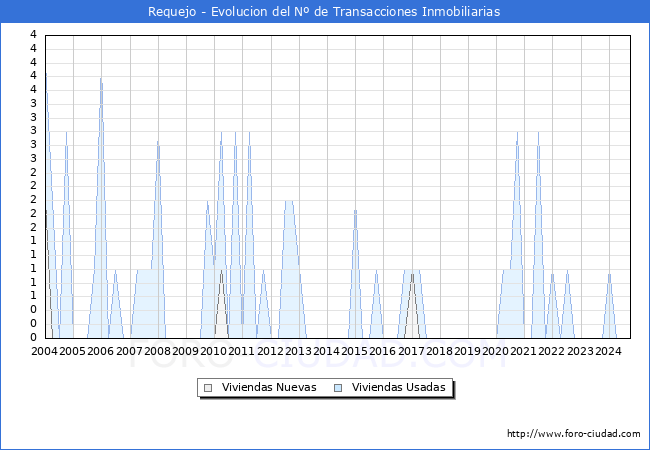Click the 2007 x-axis label
The width and height of the screenshot is (650, 450).
(129, 351)
